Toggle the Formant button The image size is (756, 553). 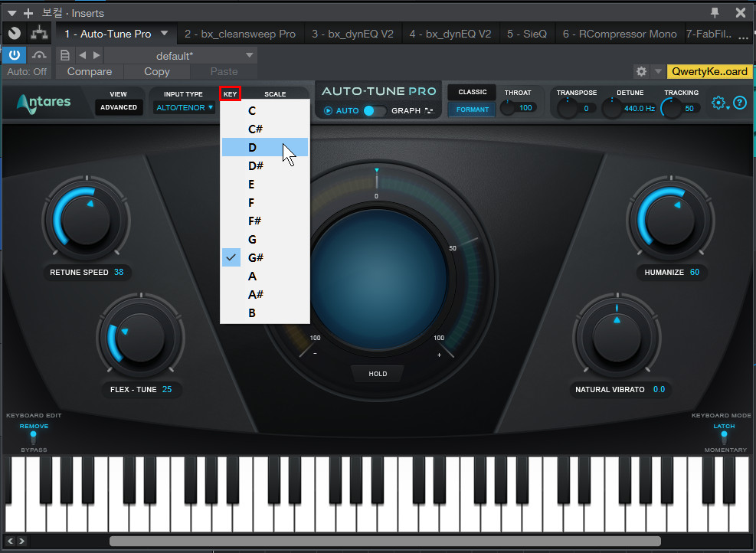[472, 110]
